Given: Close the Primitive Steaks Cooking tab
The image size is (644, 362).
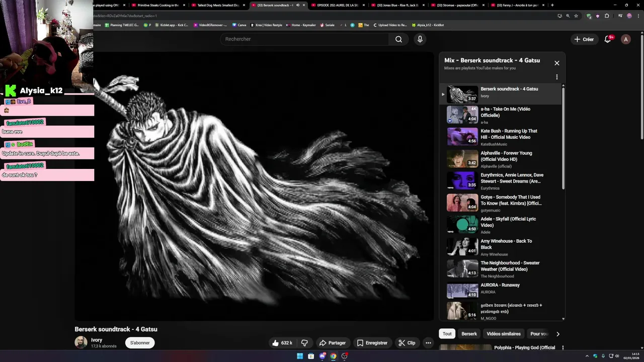Looking at the screenshot, I should tap(184, 5).
